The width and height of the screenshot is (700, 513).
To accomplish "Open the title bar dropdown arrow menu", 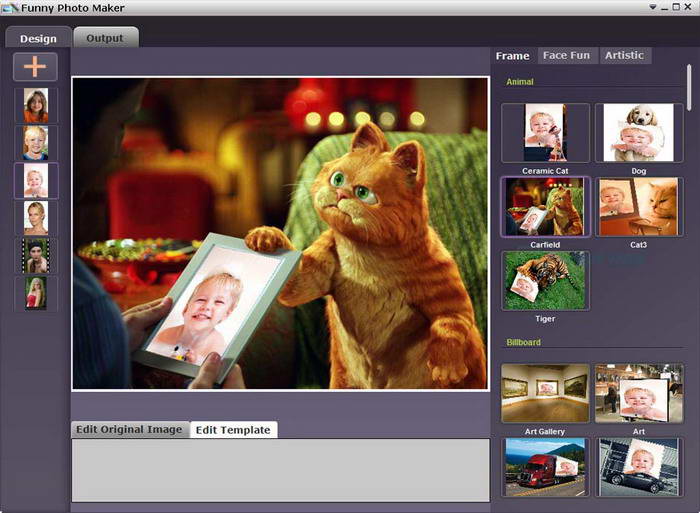I will point(652,7).
